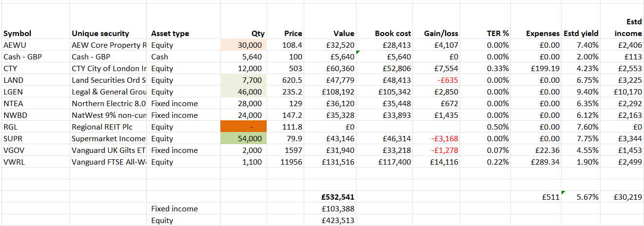The height and width of the screenshot is (226, 644).
Task: Select the light peach 30,000 quantity cell
Action: click(x=243, y=45)
